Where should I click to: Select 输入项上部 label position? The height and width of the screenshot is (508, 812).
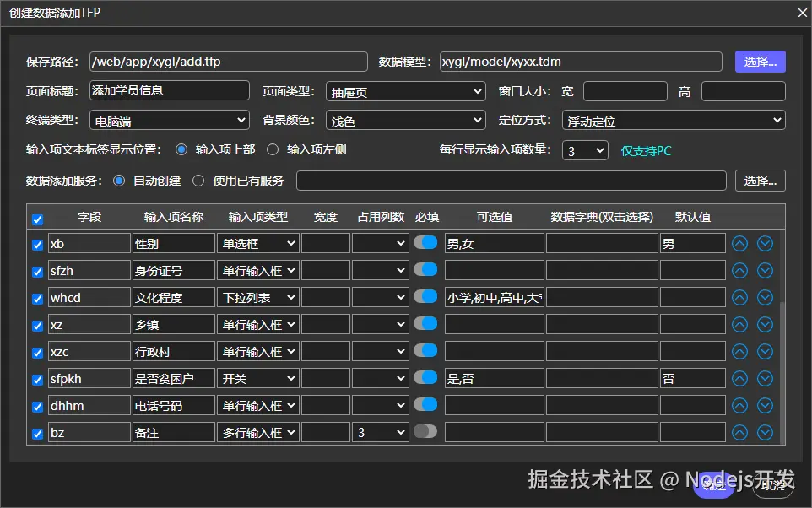coord(181,149)
